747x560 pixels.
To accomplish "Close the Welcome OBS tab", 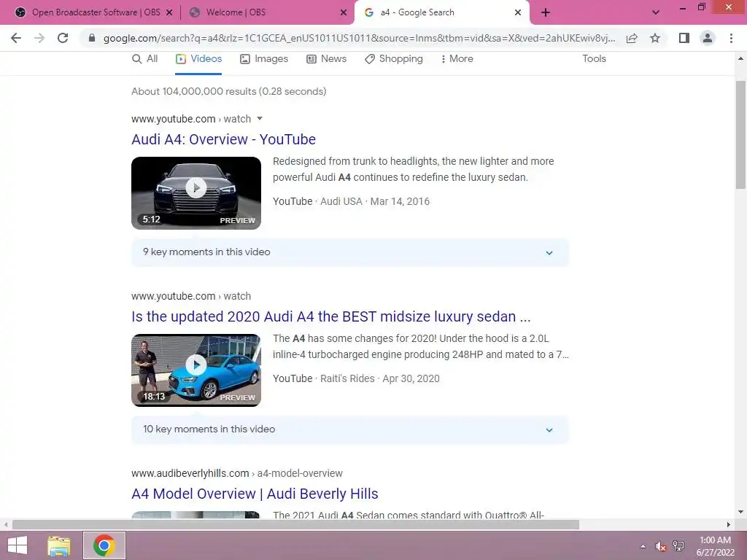I will click(344, 13).
